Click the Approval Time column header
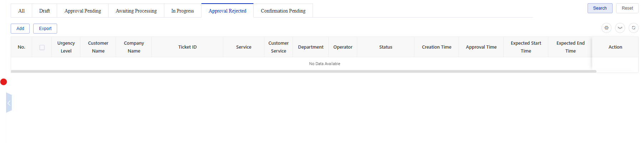Image resolution: width=644 pixels, height=143 pixels. coord(481,47)
